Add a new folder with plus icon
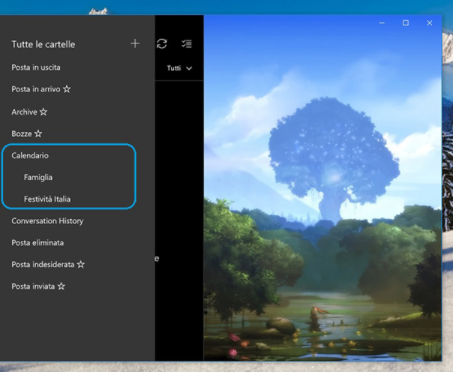 (135, 44)
